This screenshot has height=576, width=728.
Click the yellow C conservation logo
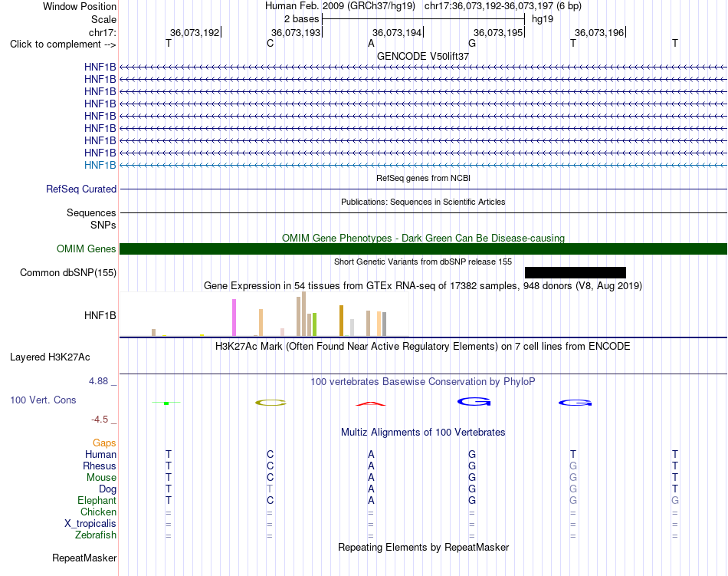pyautogui.click(x=271, y=402)
